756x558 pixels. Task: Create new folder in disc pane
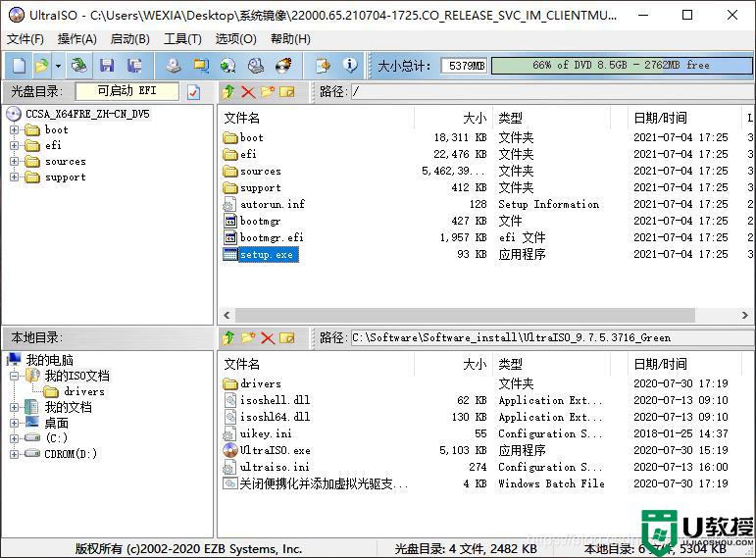[x=268, y=91]
